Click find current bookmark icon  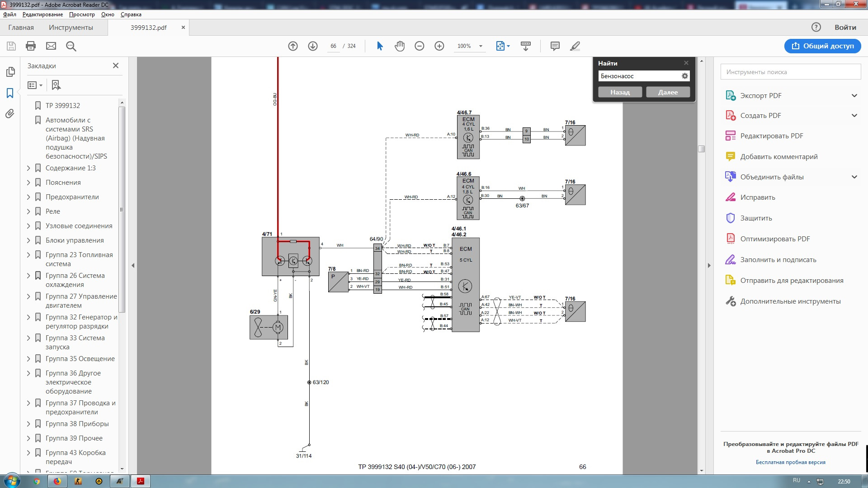[56, 85]
